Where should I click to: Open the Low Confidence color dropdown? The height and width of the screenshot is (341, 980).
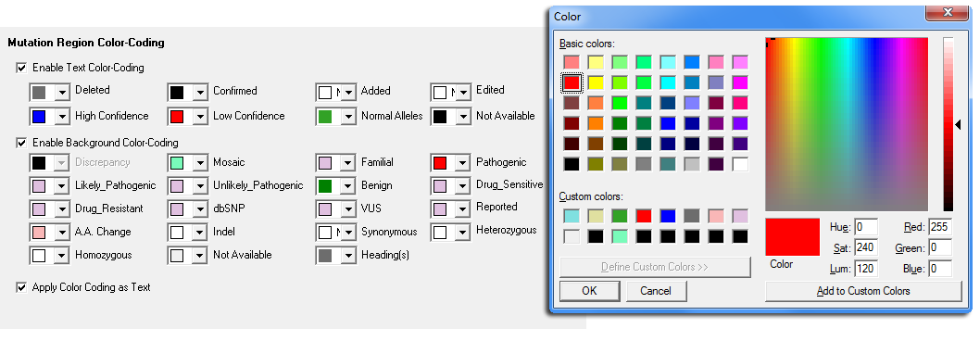pyautogui.click(x=187, y=117)
